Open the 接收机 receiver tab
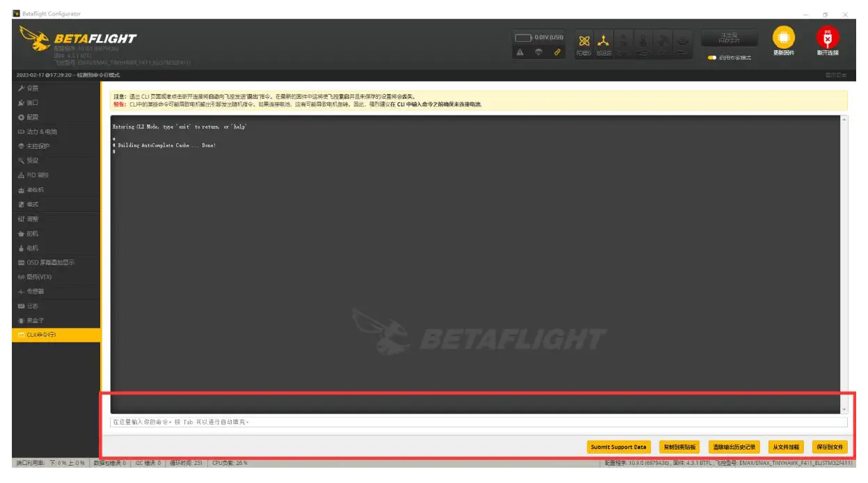 pos(56,190)
